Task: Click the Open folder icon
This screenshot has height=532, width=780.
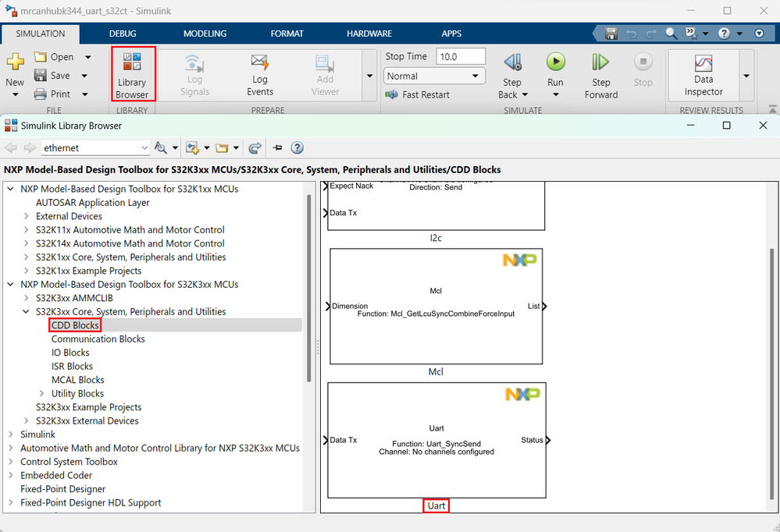Action: tap(41, 57)
